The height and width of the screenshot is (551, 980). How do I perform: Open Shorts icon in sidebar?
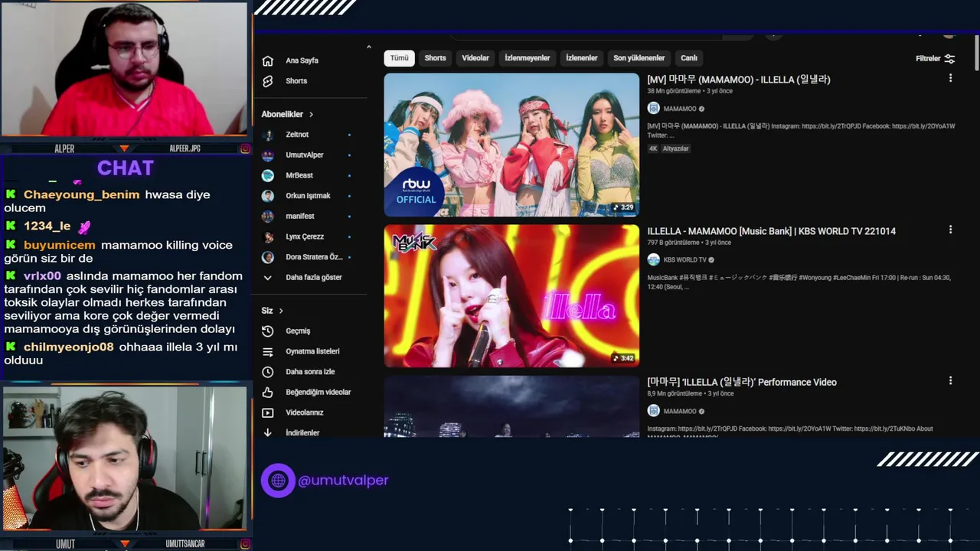(x=267, y=81)
